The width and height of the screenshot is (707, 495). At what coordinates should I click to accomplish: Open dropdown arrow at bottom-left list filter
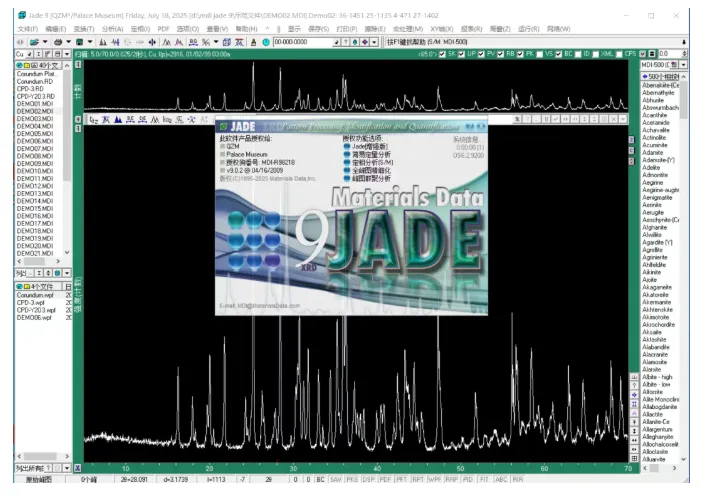point(67,468)
